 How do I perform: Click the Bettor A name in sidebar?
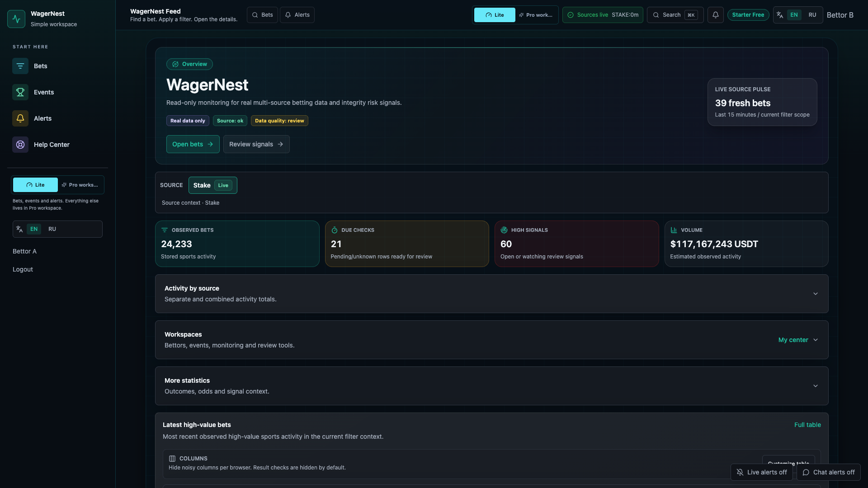(x=24, y=251)
